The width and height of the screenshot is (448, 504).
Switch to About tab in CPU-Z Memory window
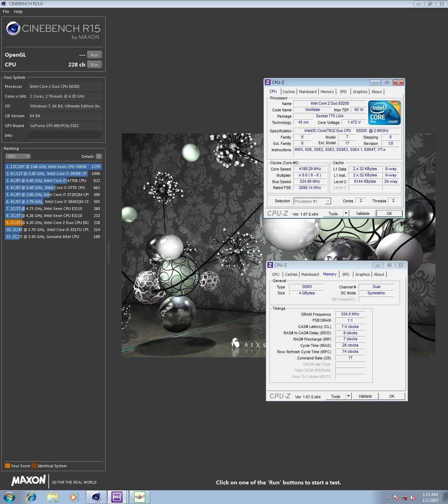click(379, 274)
